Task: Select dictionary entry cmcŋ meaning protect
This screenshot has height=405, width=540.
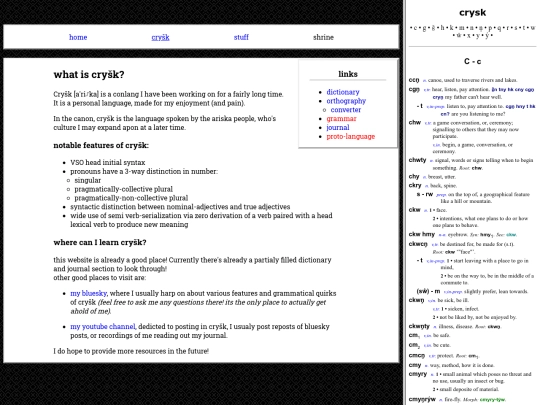Action: (417, 355)
